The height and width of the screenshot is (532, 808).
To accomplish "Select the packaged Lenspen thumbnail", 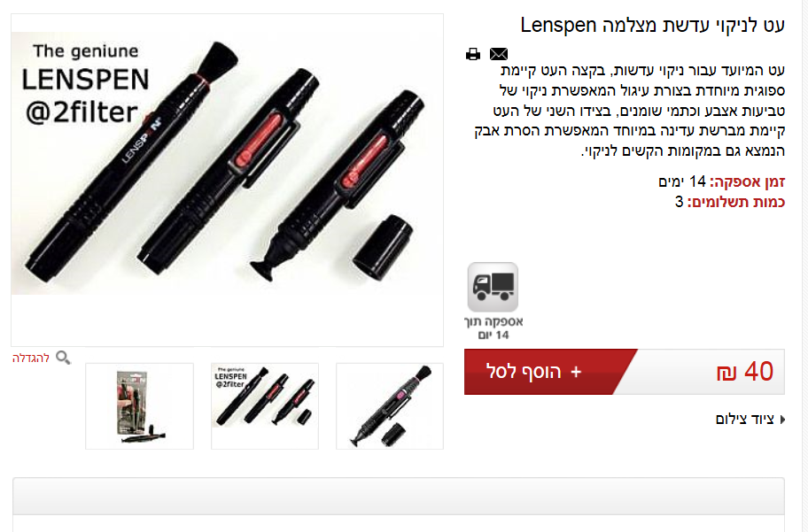I will 140,405.
